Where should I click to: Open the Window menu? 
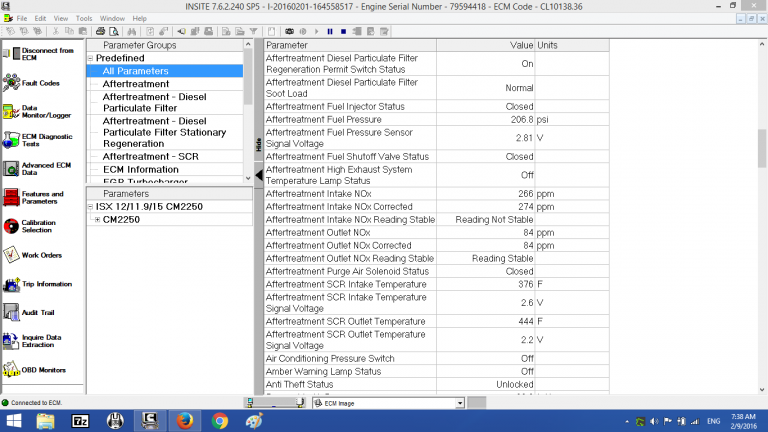(112, 19)
